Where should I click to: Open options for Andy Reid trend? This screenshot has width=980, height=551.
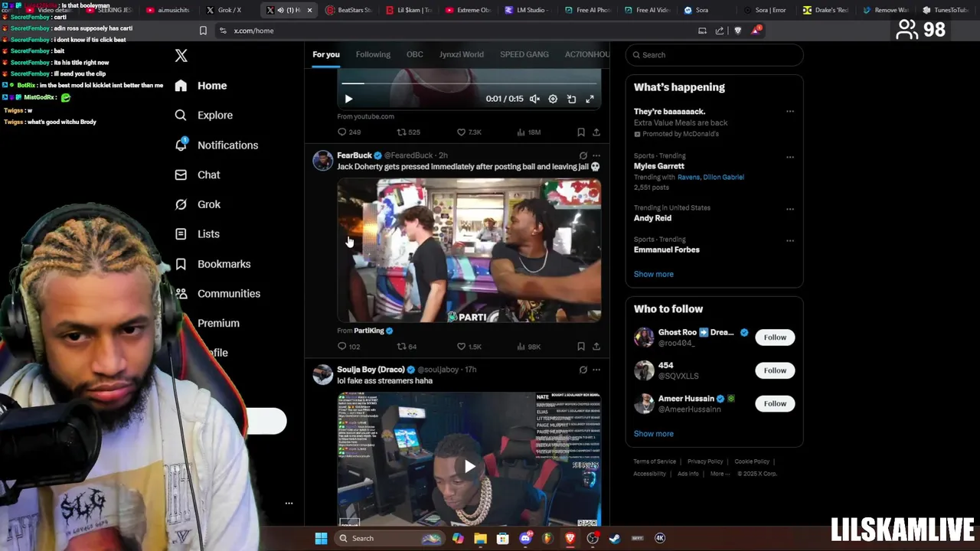point(790,209)
